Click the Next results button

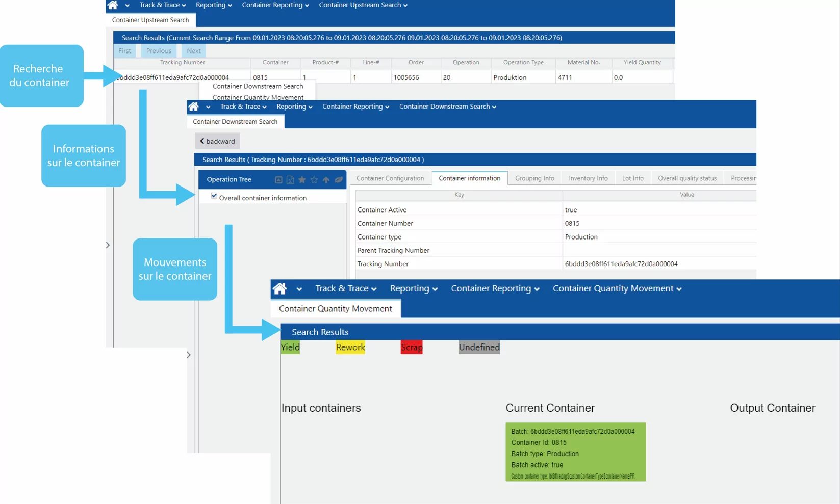[x=193, y=51]
